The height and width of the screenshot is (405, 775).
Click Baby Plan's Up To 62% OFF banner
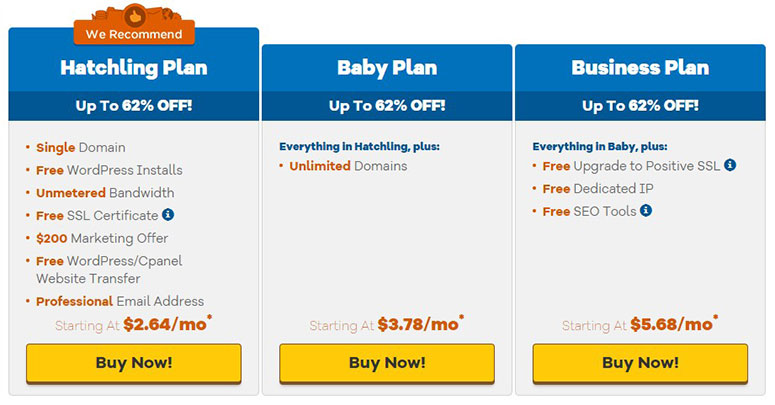(387, 106)
